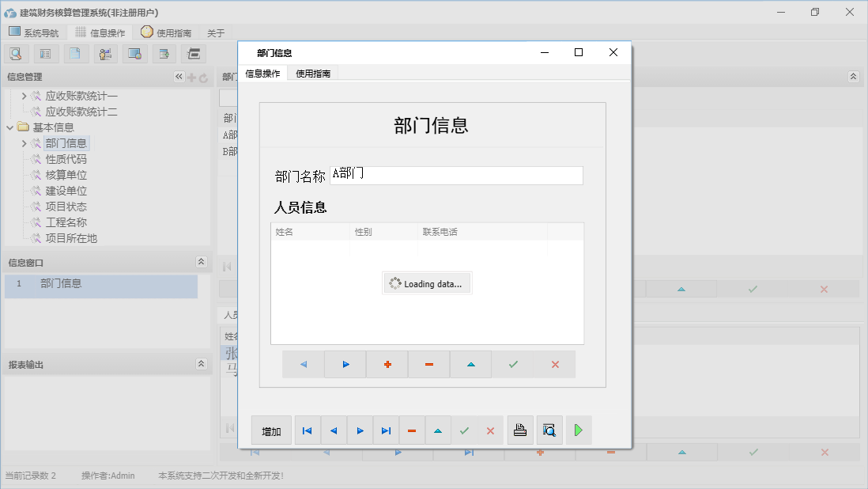
Task: Collapse the 信息窗口 panel
Action: click(201, 262)
